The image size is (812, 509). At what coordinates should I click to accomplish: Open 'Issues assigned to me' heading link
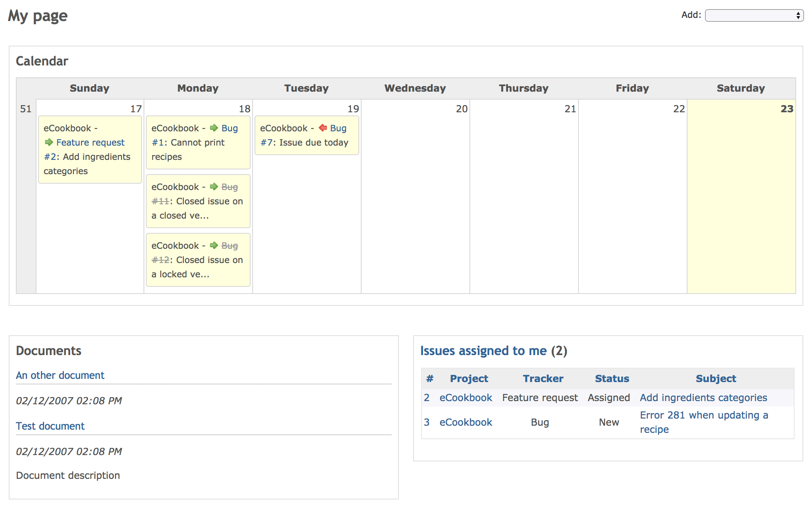click(x=483, y=351)
